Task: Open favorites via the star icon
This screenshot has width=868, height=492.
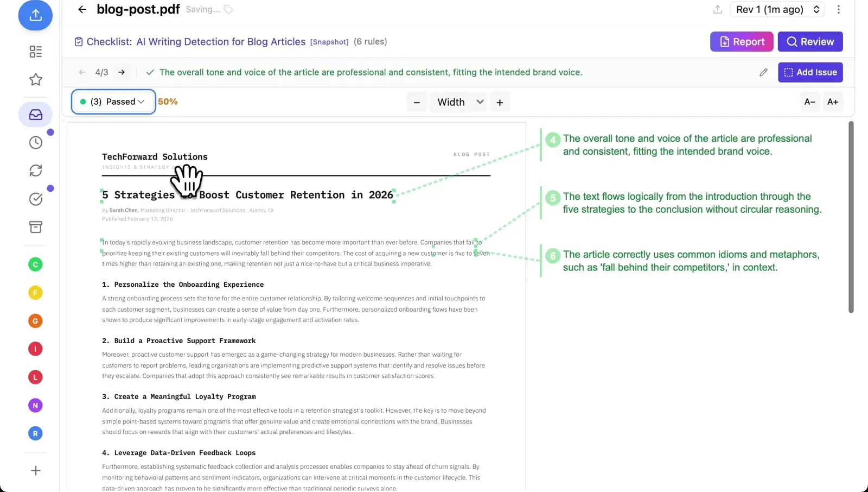Action: 35,79
